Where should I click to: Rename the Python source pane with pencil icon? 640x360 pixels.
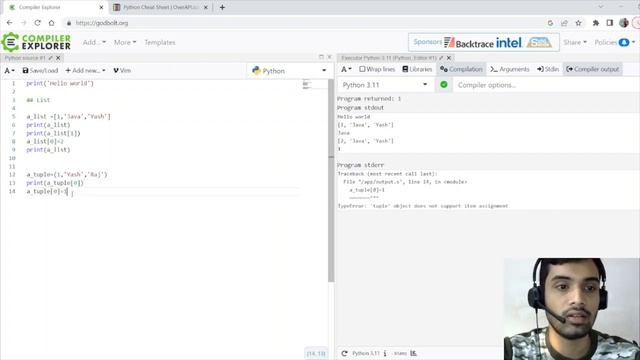[51, 58]
